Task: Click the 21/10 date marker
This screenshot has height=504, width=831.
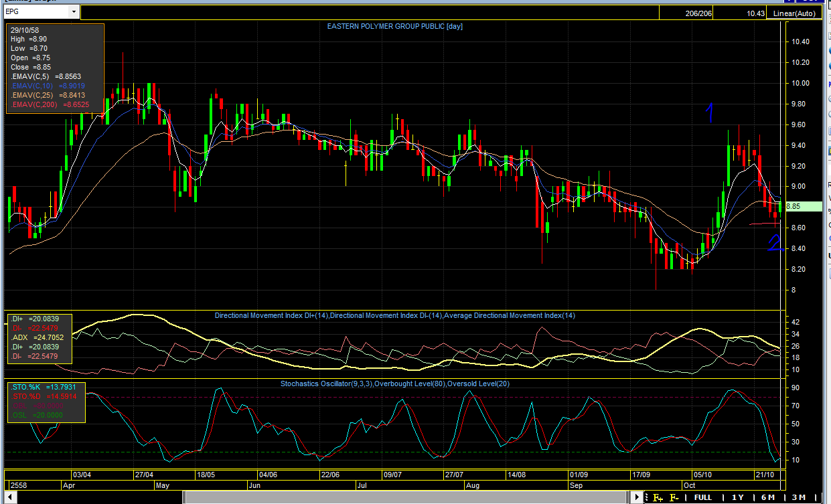Action: pos(765,475)
